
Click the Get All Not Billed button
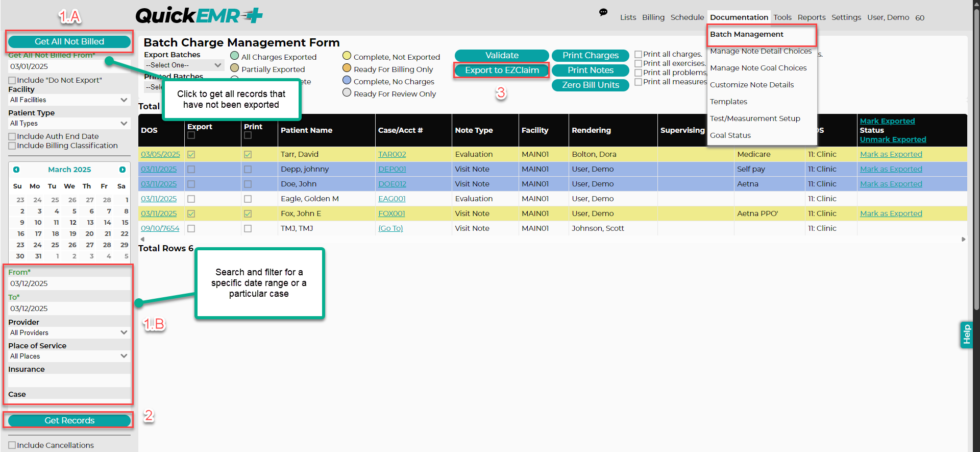[x=69, y=42]
